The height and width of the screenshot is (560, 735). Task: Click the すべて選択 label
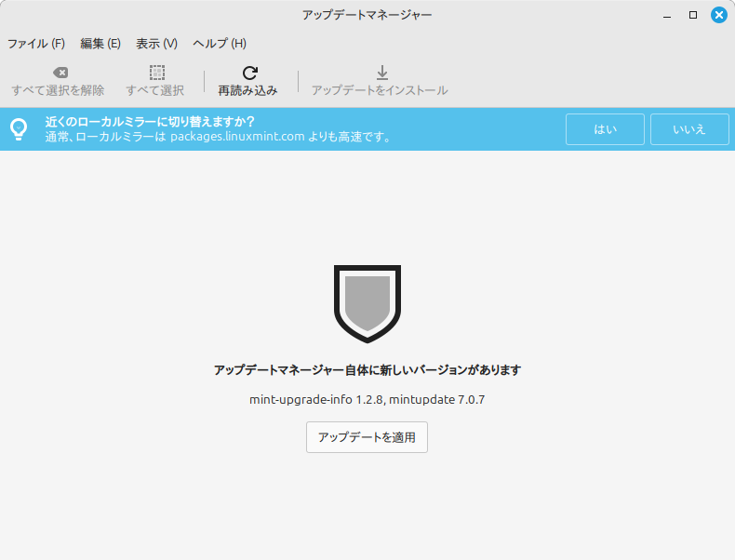coord(155,90)
